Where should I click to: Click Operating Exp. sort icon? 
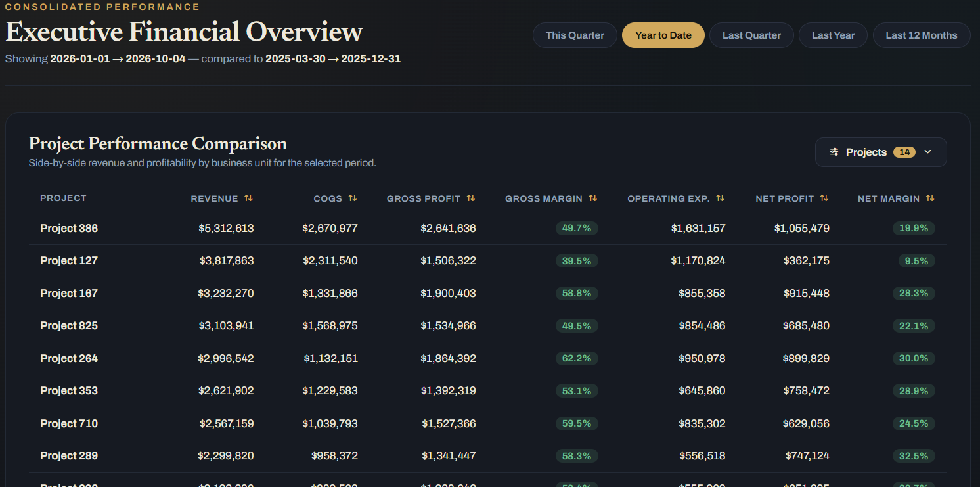pos(721,198)
